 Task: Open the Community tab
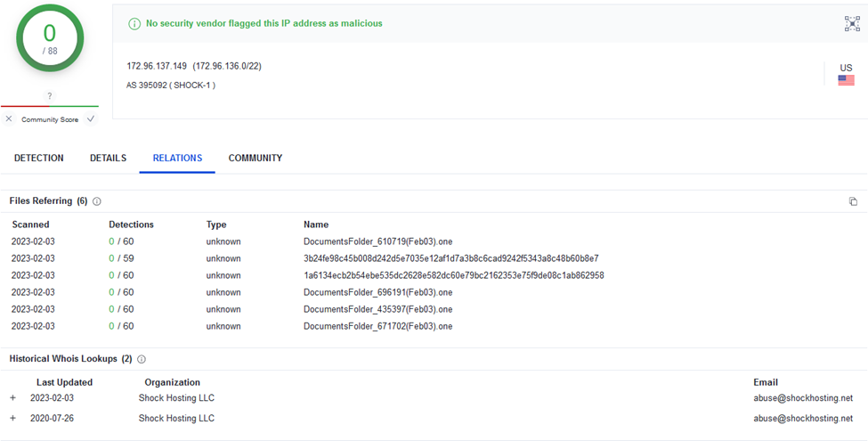pyautogui.click(x=256, y=158)
